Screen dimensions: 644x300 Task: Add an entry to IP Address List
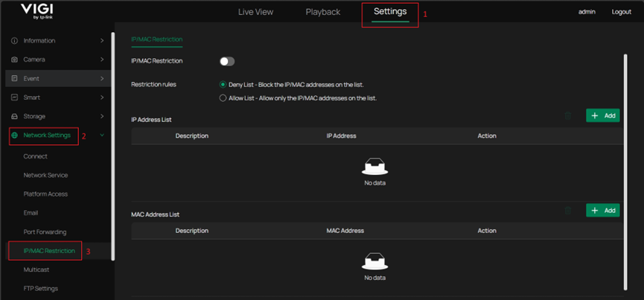[x=602, y=115]
